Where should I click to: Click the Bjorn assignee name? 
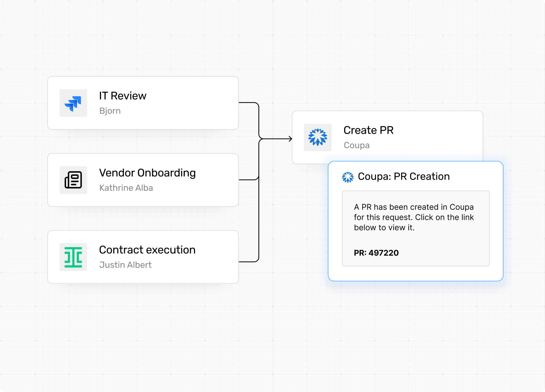click(110, 111)
